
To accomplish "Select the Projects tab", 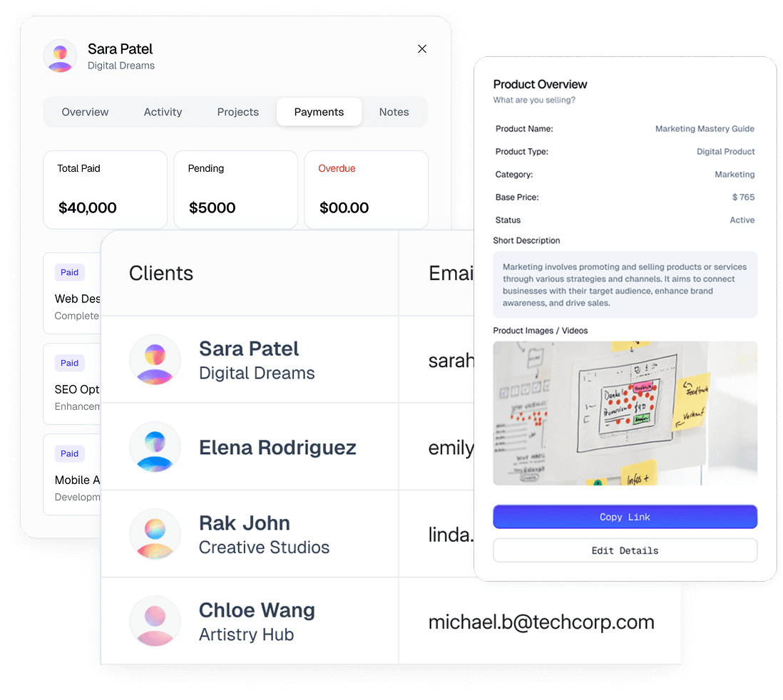I will pyautogui.click(x=238, y=112).
